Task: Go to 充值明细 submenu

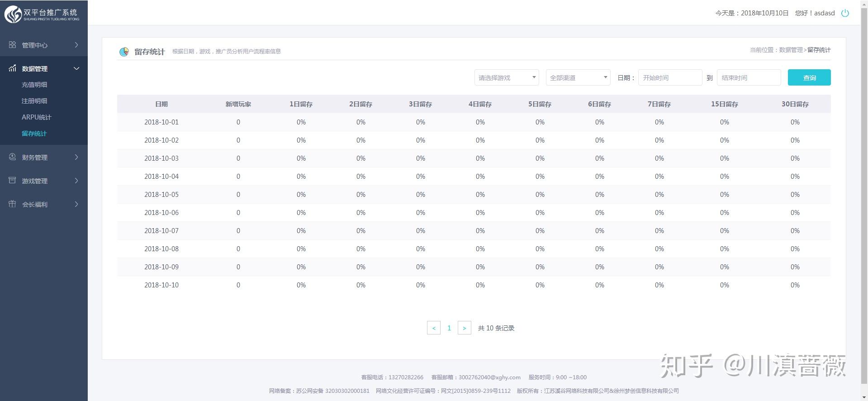Action: coord(34,85)
